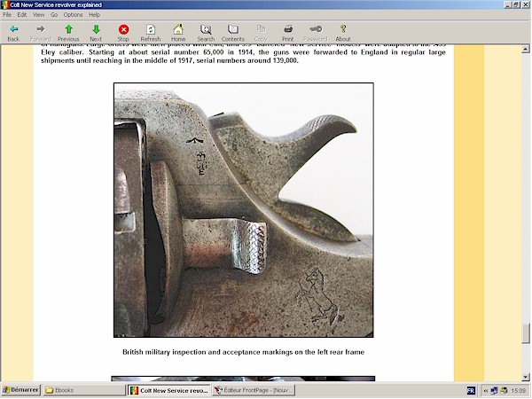Click the vertical scrollbar thumb
The image size is (532, 399).
coord(526,333)
